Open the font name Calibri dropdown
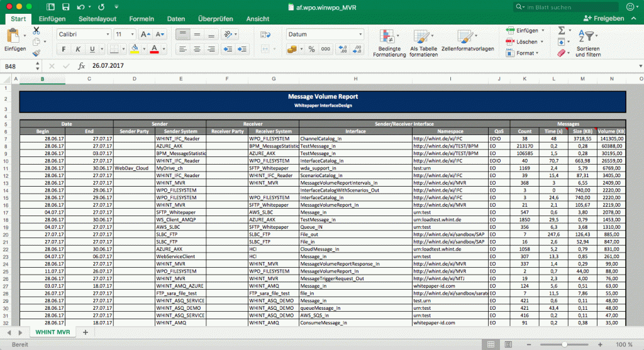This screenshot has width=644, height=350. point(108,35)
